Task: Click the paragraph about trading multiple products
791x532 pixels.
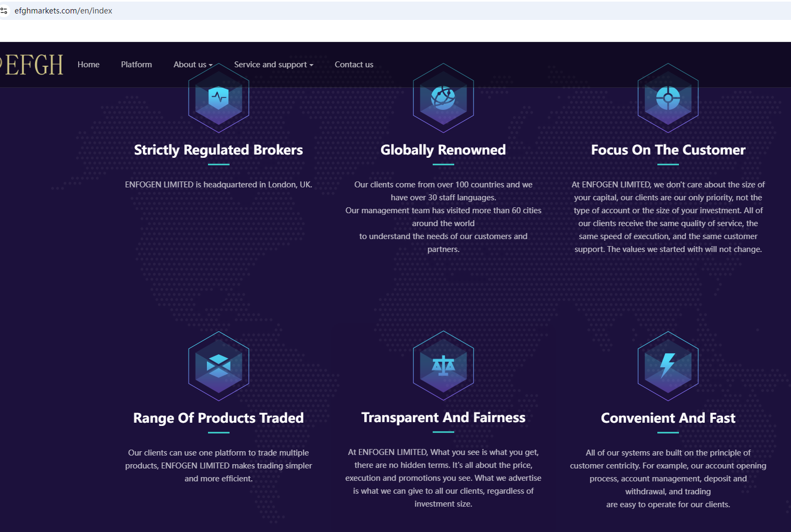Action: pos(219,466)
